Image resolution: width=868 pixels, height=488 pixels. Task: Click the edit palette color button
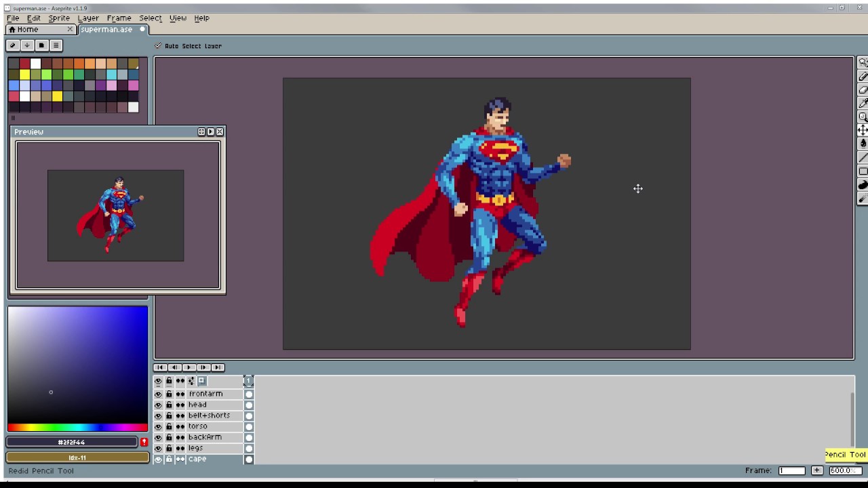[12, 45]
